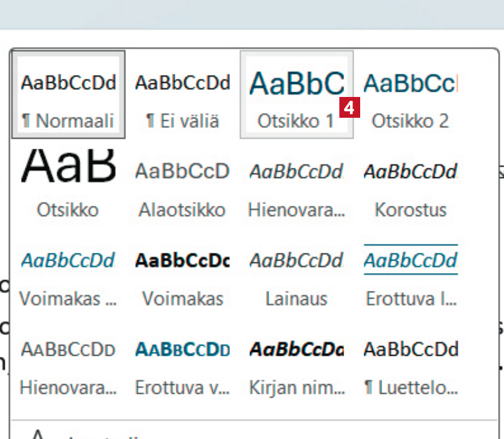Screen dimensions: 504x439
Task: Click the underlined AaBbCcDd preview above Erottuva l...
Action: coord(410,260)
